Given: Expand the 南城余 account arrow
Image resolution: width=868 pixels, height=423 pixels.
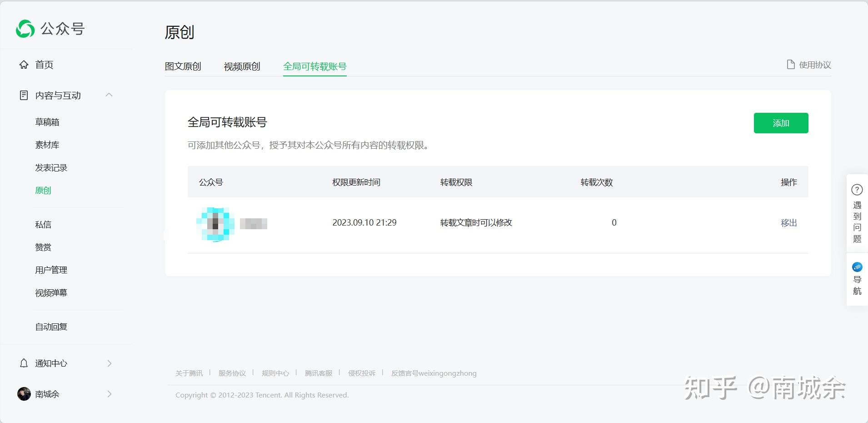Looking at the screenshot, I should click(109, 394).
